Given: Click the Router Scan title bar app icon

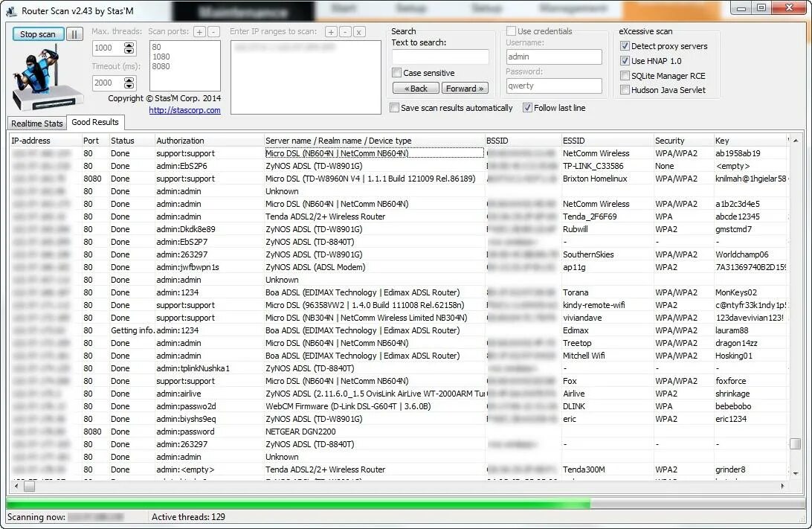Looking at the screenshot, I should [11, 10].
